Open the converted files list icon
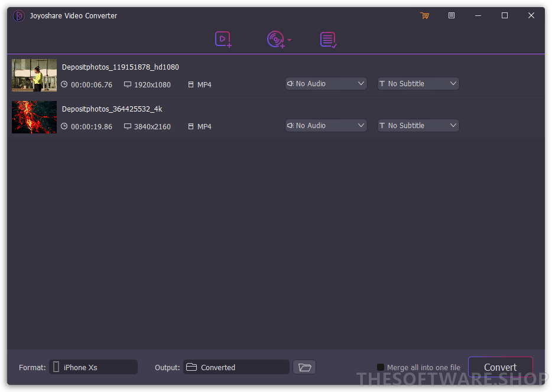Viewport: 552px width, 392px height. pyautogui.click(x=328, y=40)
